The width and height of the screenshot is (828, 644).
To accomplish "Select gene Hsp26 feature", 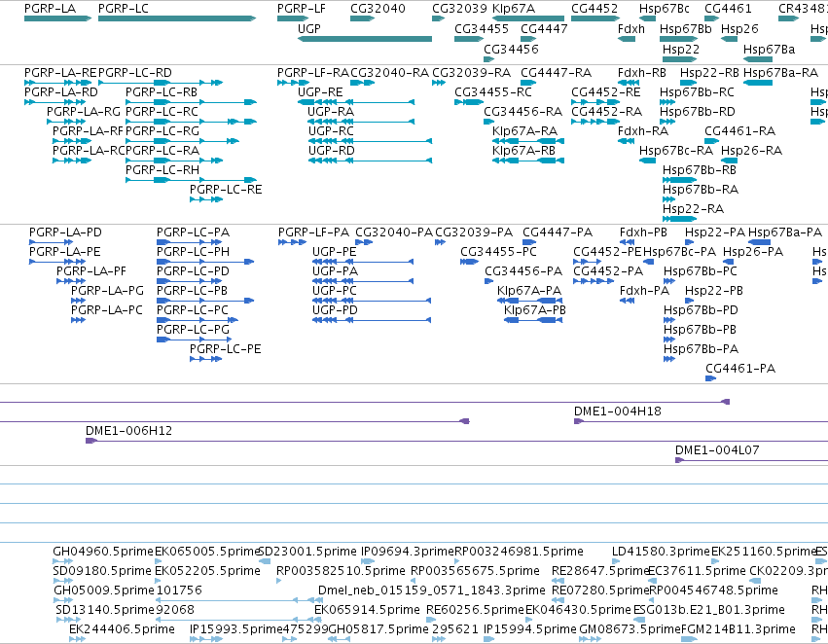I will point(730,39).
